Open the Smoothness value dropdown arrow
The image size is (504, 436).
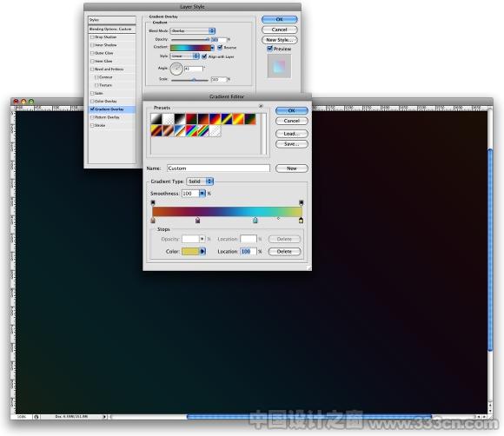(x=202, y=194)
